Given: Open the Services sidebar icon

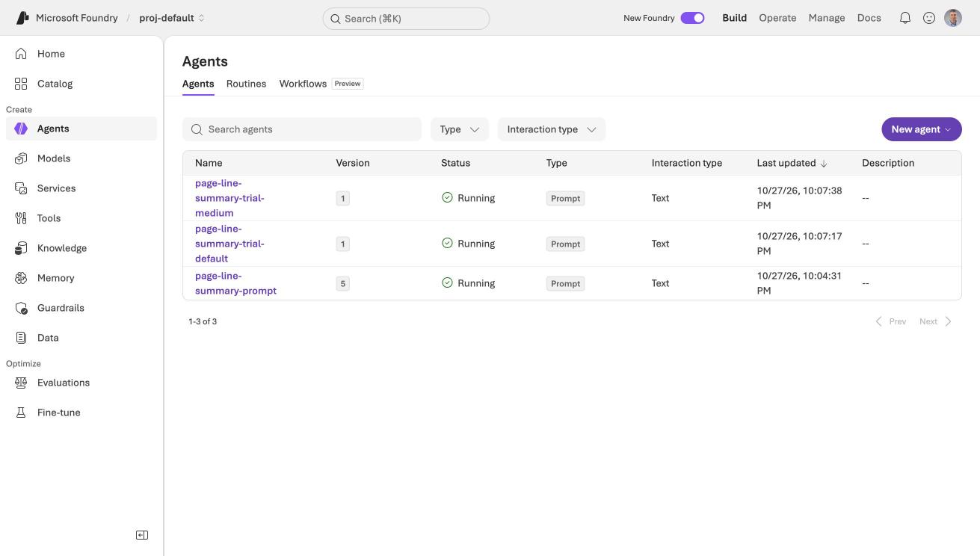Looking at the screenshot, I should click(21, 188).
